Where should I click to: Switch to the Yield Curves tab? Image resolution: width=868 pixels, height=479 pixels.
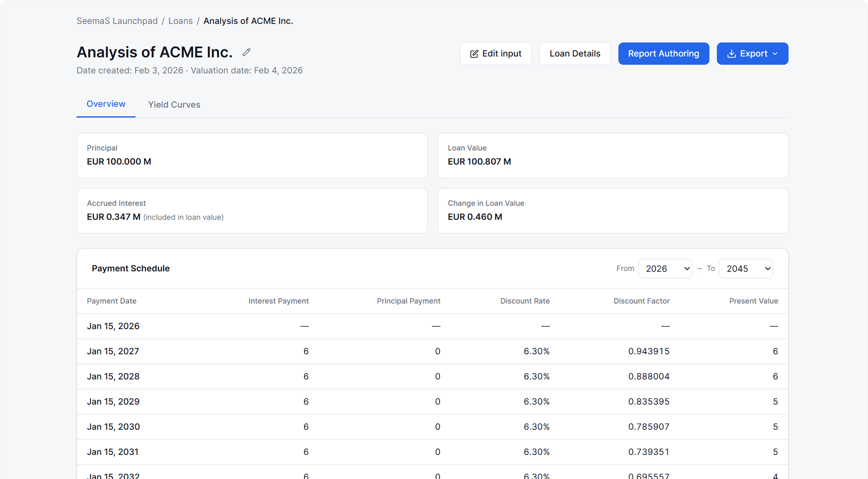[174, 105]
